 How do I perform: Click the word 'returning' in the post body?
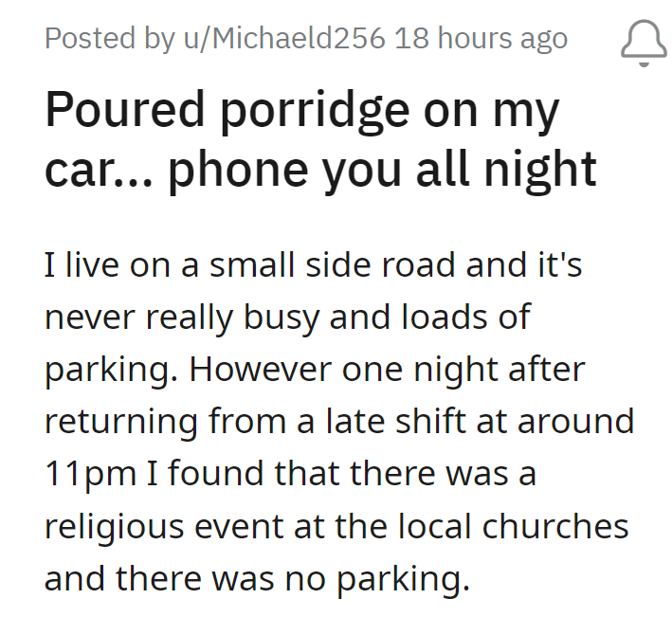121,421
